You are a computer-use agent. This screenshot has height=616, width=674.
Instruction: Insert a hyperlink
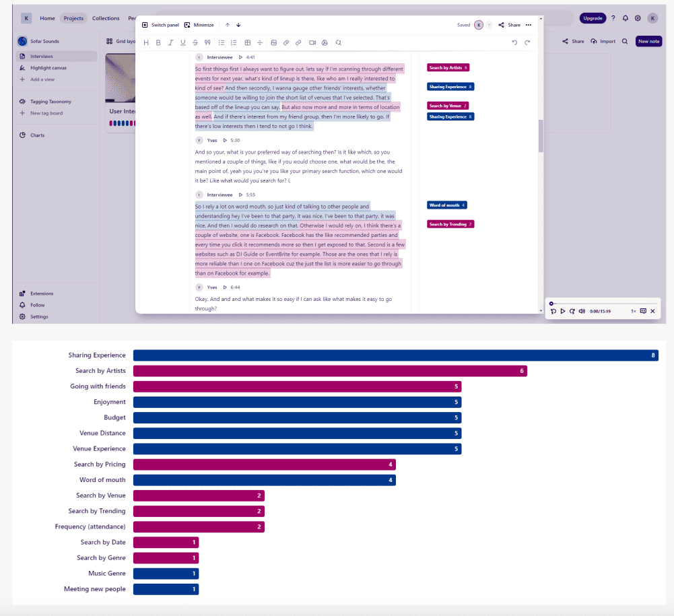[x=298, y=42]
